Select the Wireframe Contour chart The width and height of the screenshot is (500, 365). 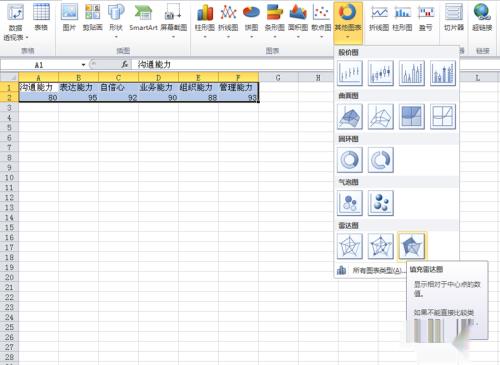coord(443,116)
